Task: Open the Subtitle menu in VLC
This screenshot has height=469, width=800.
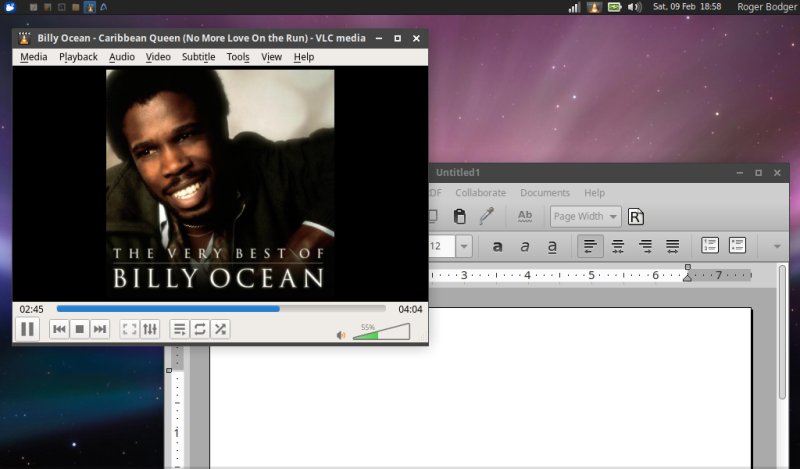Action: coord(198,57)
